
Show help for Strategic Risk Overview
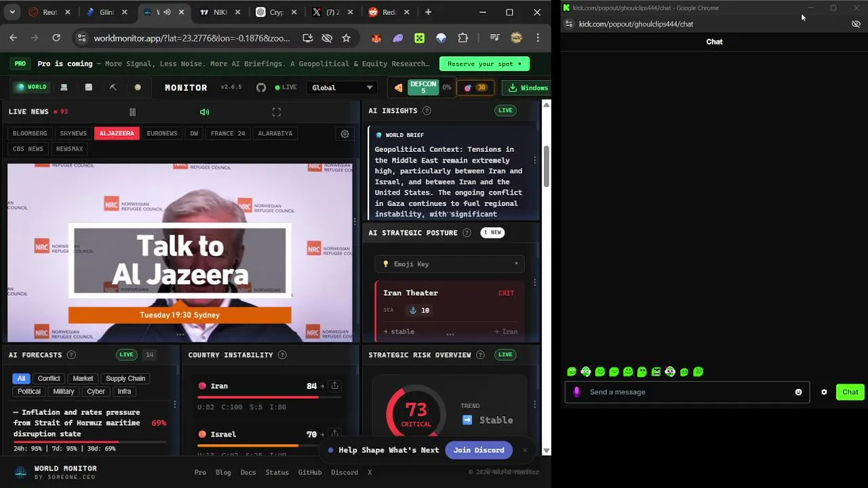point(480,354)
